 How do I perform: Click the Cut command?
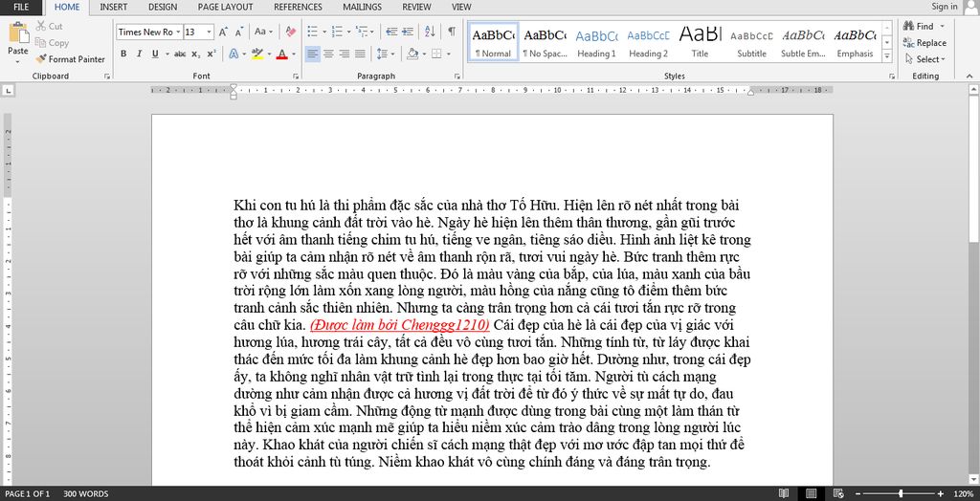[49, 26]
